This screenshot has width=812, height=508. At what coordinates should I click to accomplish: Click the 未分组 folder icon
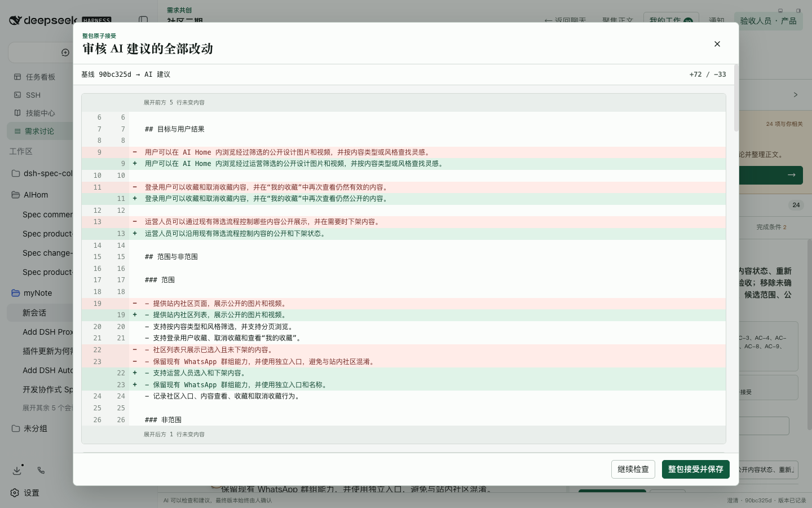(16, 428)
